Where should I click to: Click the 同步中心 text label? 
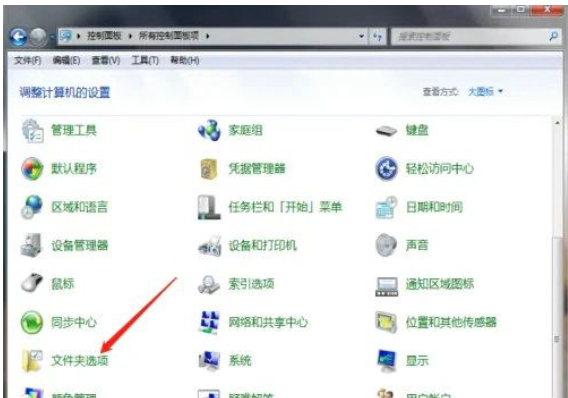coord(74,322)
